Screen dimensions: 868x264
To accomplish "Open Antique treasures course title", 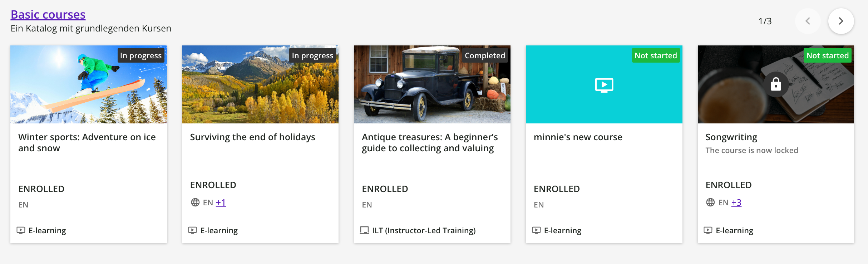I will coord(430,142).
